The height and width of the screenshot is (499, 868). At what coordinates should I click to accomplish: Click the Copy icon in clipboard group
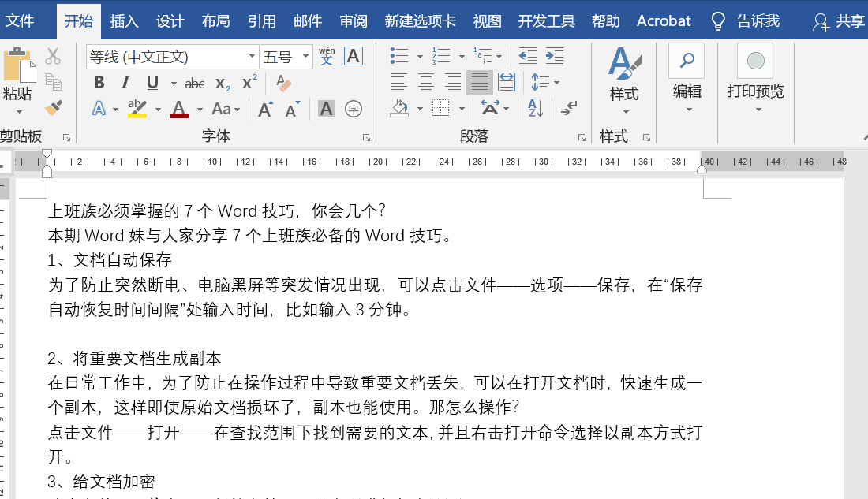pos(53,82)
